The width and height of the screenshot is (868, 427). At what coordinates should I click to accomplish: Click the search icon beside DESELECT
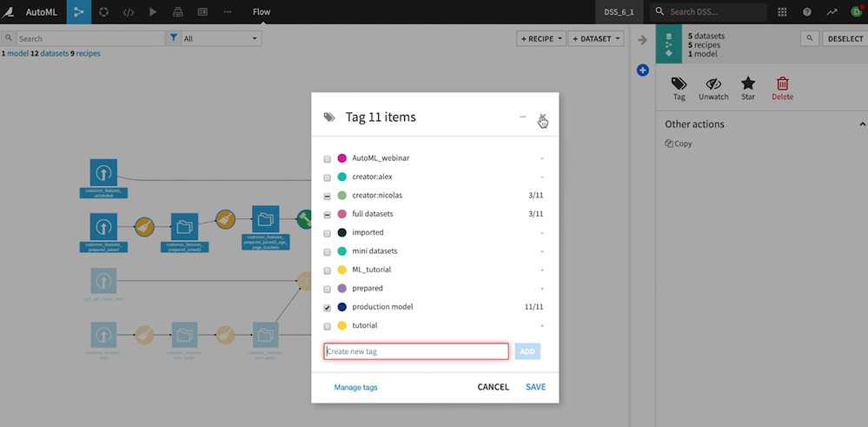pyautogui.click(x=809, y=38)
